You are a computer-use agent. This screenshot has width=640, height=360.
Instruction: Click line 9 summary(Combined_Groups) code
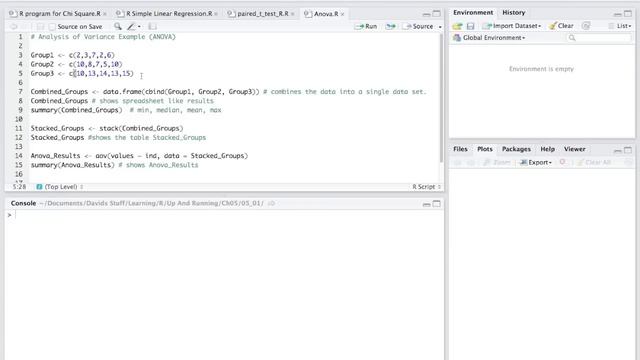[76, 110]
